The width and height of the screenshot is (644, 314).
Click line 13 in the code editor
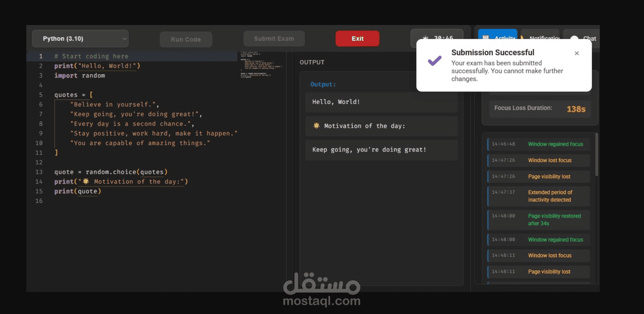point(111,172)
